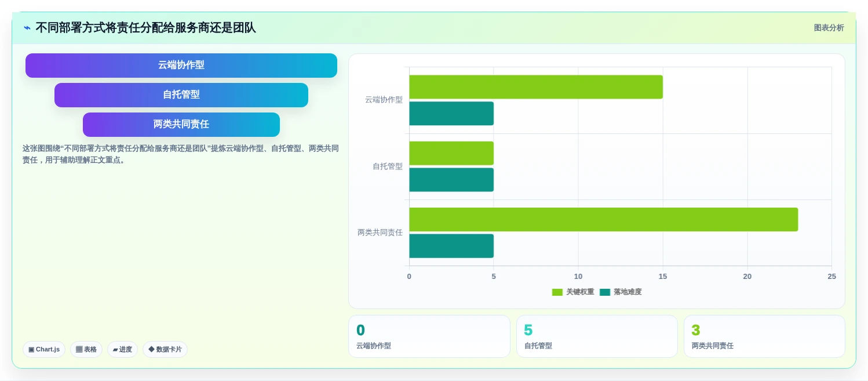Click the 表格 tag chip
868x381 pixels.
pos(86,350)
